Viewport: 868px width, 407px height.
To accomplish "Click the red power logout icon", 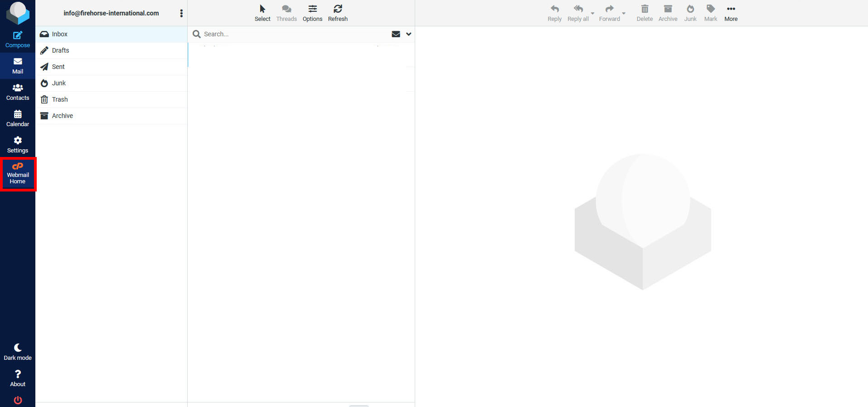I will click(x=18, y=400).
